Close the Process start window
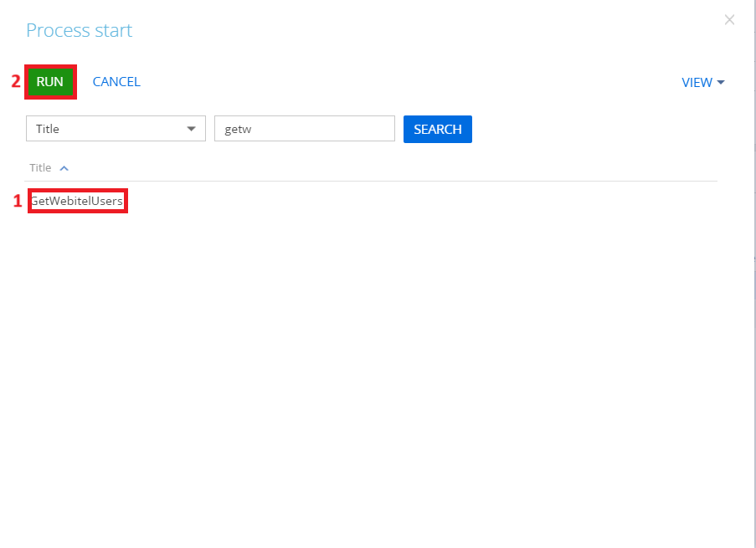This screenshot has height=548, width=756. [x=729, y=20]
